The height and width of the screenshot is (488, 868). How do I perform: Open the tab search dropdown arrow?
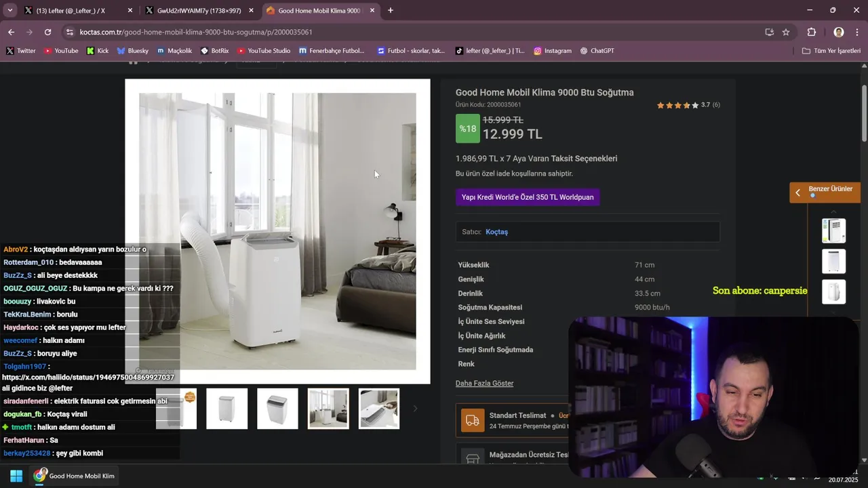click(x=9, y=10)
